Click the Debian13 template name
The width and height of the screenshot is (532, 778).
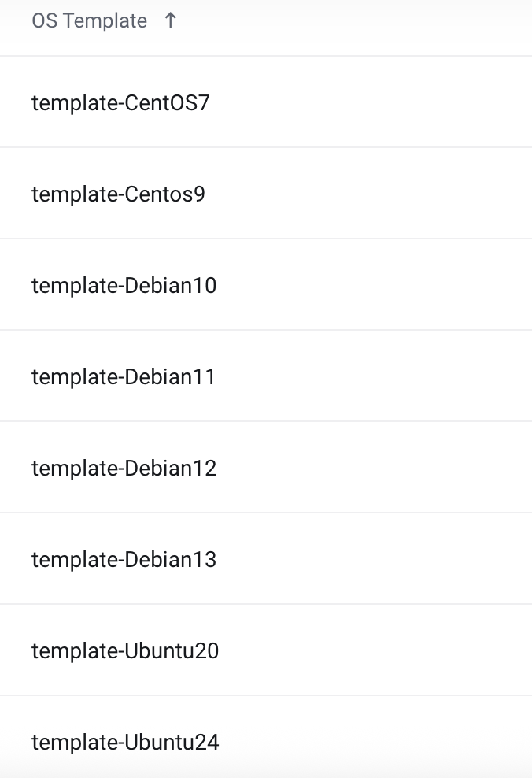point(124,560)
